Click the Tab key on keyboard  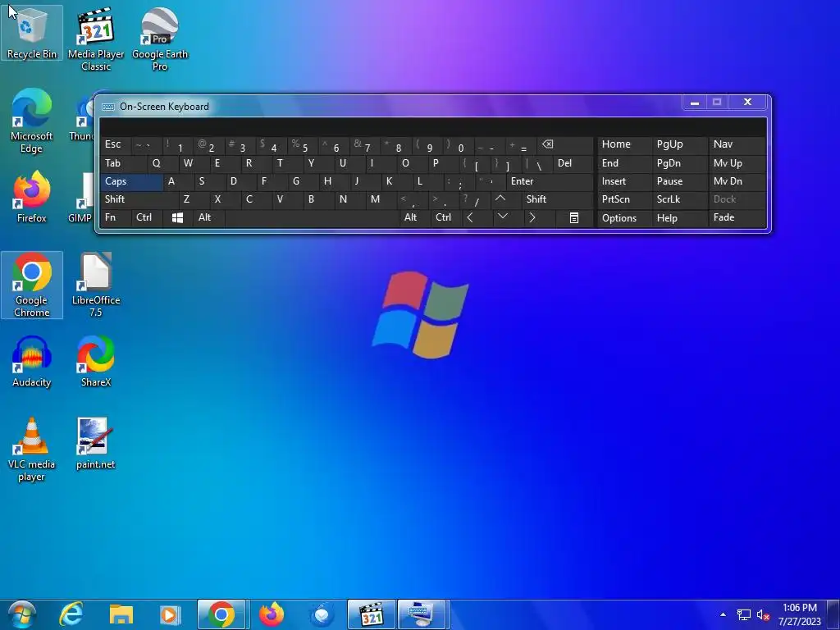pyautogui.click(x=123, y=163)
